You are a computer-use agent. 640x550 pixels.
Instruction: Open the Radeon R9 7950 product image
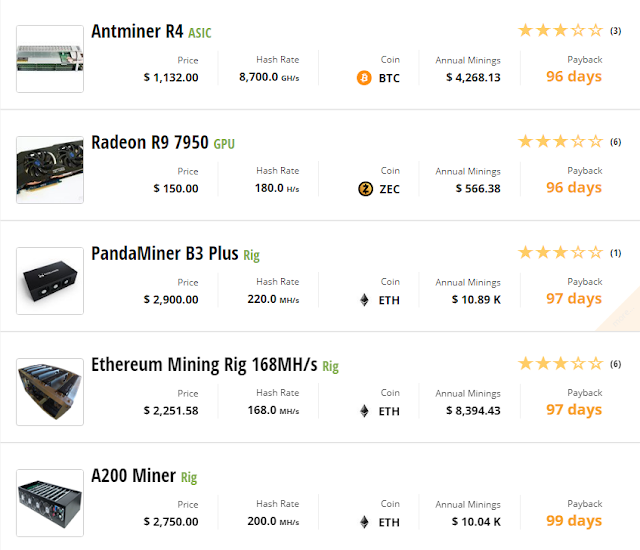coord(50,170)
